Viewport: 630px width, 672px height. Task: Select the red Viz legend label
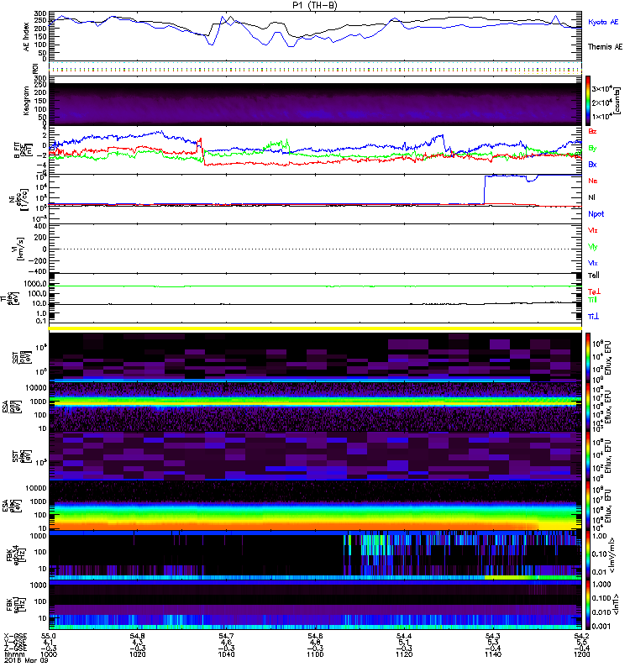click(x=592, y=230)
